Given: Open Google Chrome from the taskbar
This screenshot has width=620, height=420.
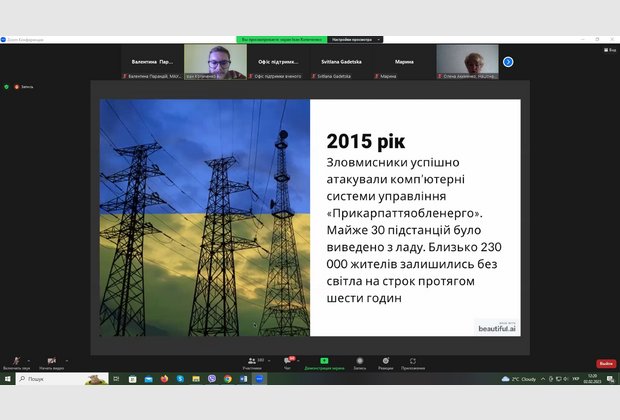Looking at the screenshot, I should [x=228, y=379].
